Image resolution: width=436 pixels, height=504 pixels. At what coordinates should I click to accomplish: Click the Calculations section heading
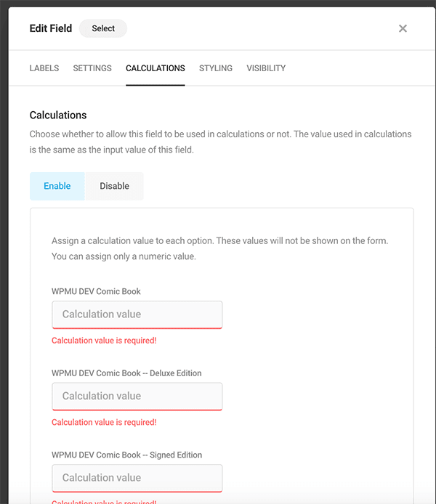point(58,115)
